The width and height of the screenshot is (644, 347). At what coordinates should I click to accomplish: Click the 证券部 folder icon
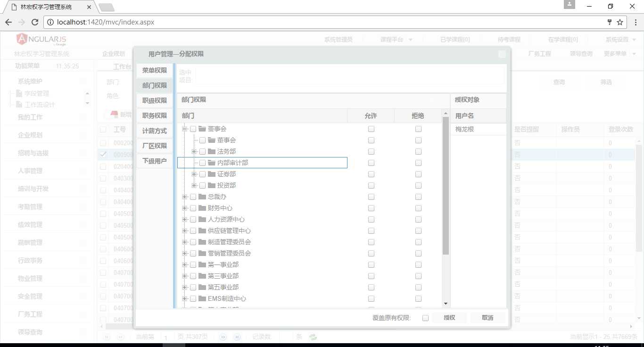tap(212, 174)
